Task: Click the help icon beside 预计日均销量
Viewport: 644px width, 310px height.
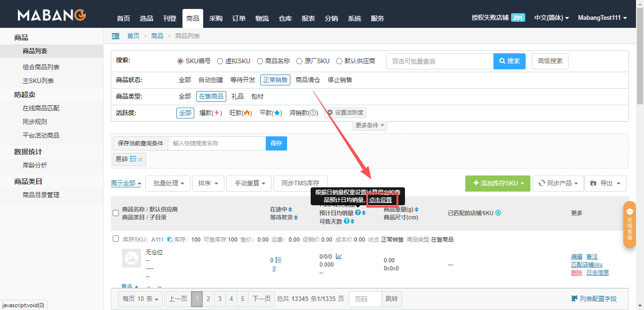Action: point(358,213)
